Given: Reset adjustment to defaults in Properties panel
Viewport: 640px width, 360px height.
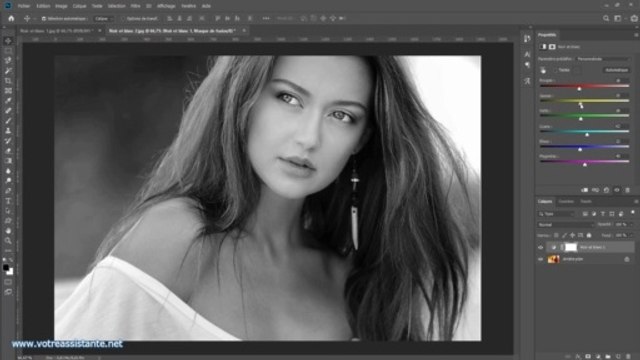Looking at the screenshot, I should [606, 190].
